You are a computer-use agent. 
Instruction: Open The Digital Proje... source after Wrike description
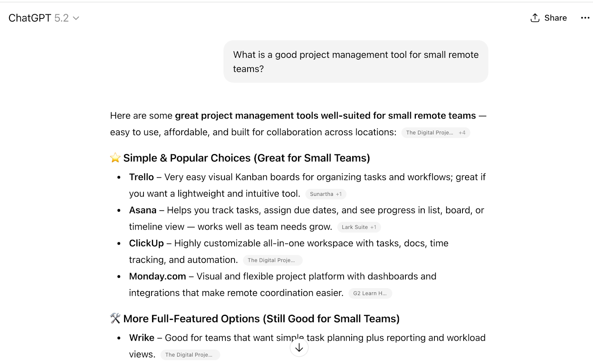190,355
